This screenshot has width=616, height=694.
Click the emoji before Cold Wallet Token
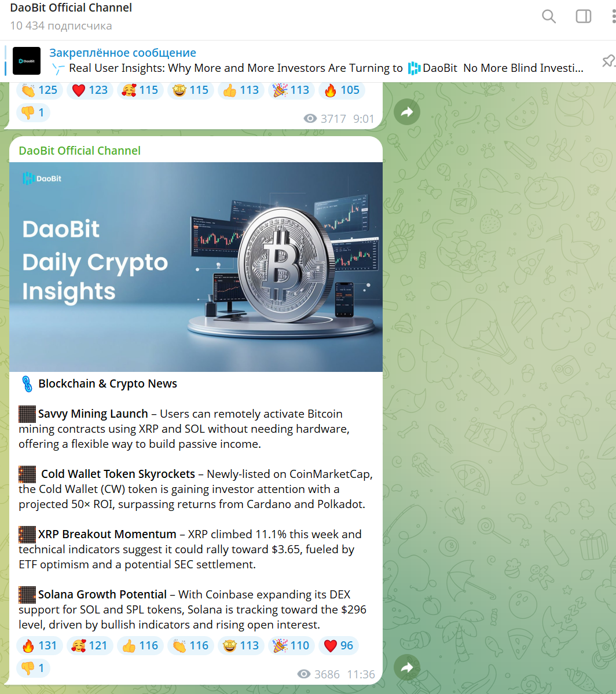[x=27, y=474]
